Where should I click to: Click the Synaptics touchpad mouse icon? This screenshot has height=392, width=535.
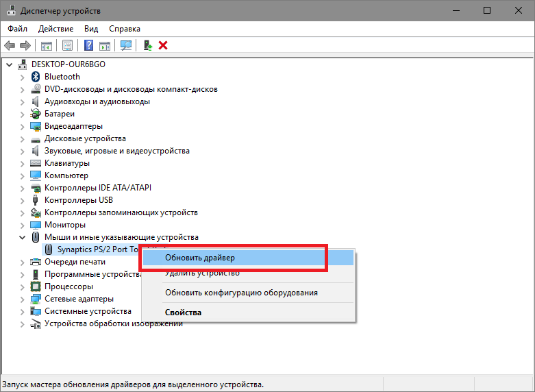click(49, 249)
